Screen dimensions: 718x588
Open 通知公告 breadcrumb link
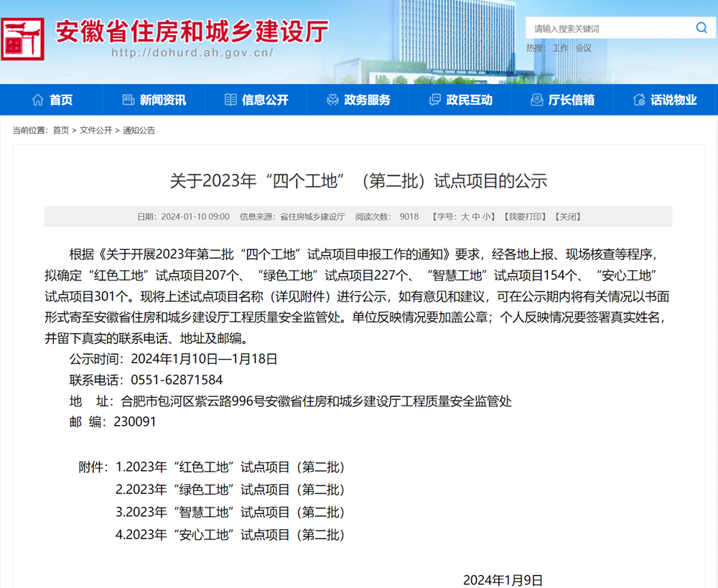(x=139, y=131)
